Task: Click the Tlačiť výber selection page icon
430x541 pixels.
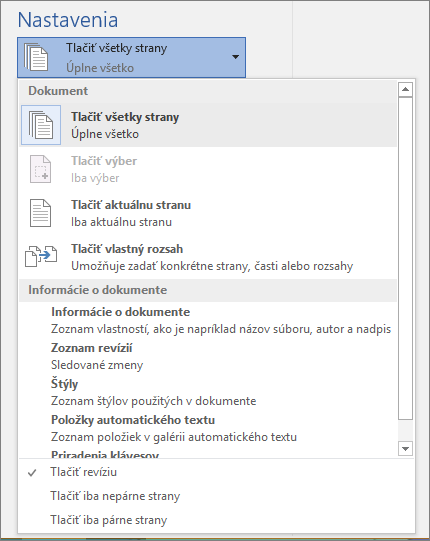Action: 40,169
